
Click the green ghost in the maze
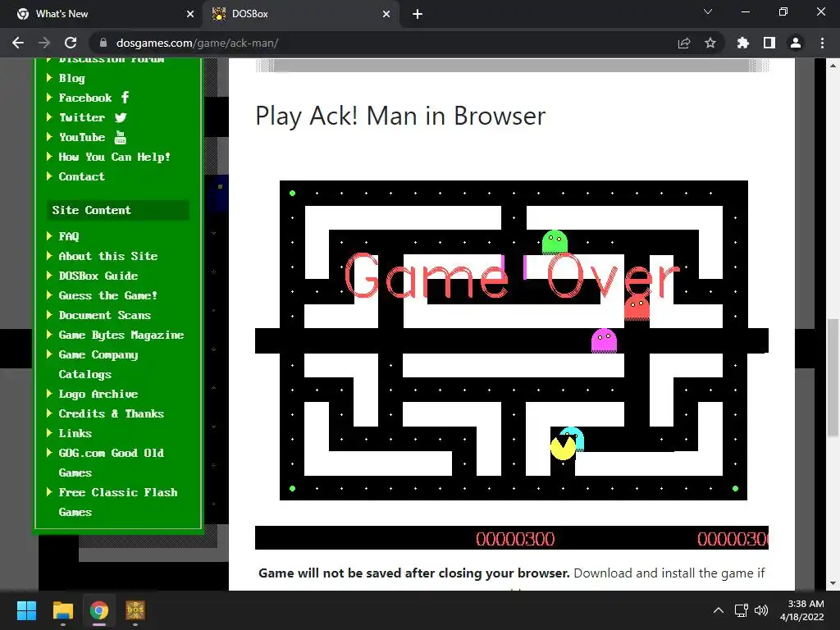tap(555, 242)
